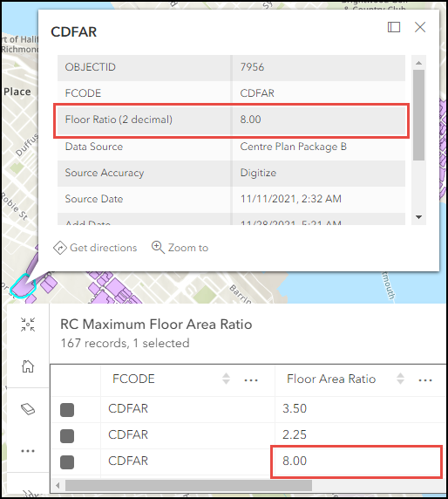
Task: Click the FCODE column header
Action: click(133, 379)
